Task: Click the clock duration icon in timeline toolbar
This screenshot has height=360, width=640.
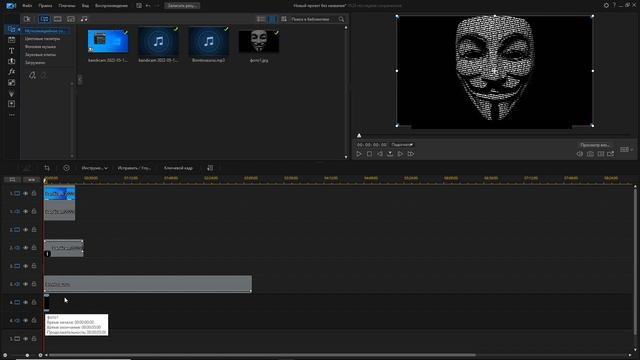Action: click(x=66, y=168)
